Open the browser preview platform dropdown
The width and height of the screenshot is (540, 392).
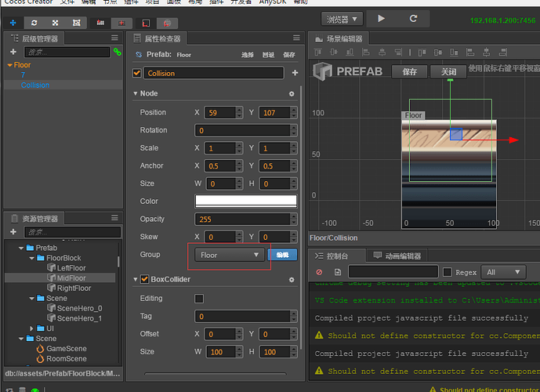click(342, 18)
